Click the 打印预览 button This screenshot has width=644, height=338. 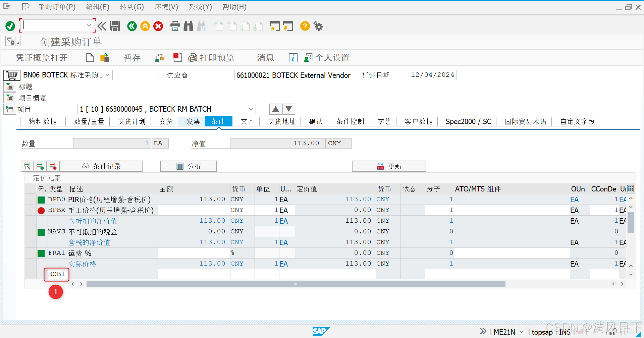point(211,58)
